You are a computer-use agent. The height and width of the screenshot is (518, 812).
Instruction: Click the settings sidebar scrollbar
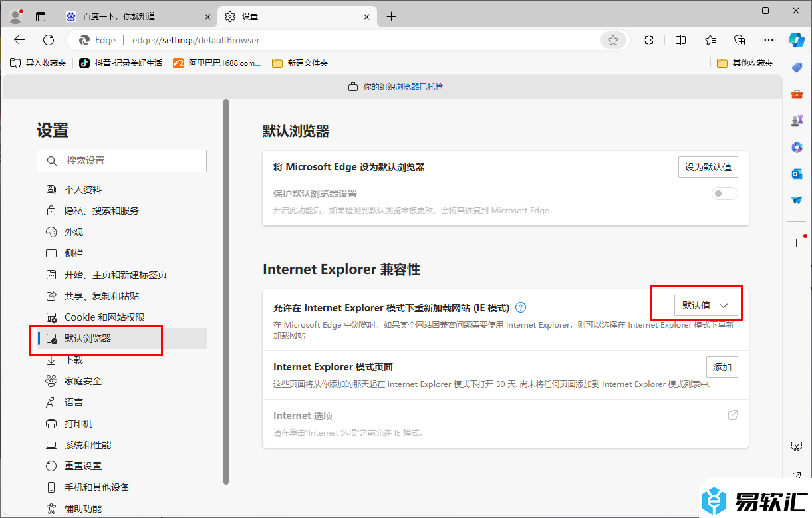click(226, 291)
